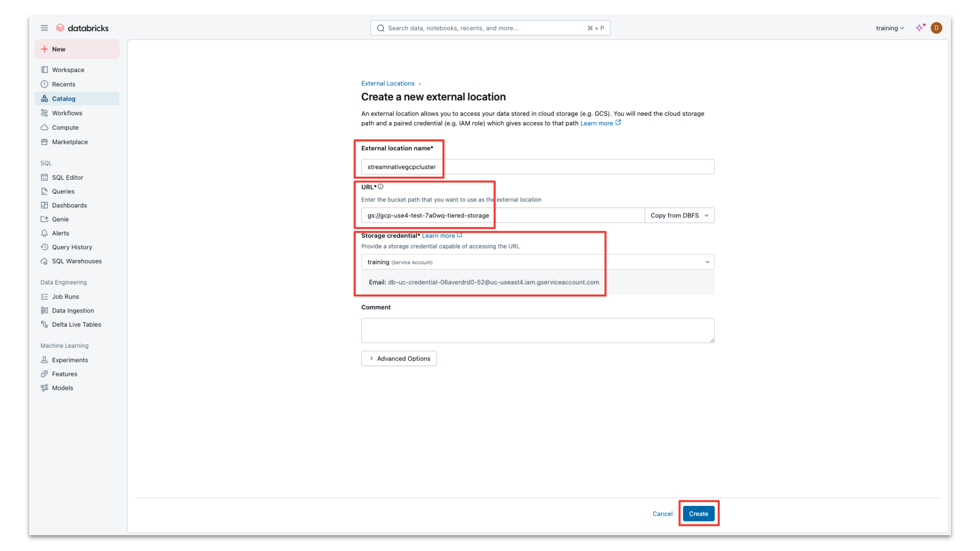Go to Delta Live Tables
The height and width of the screenshot is (551, 980).
pos(76,325)
